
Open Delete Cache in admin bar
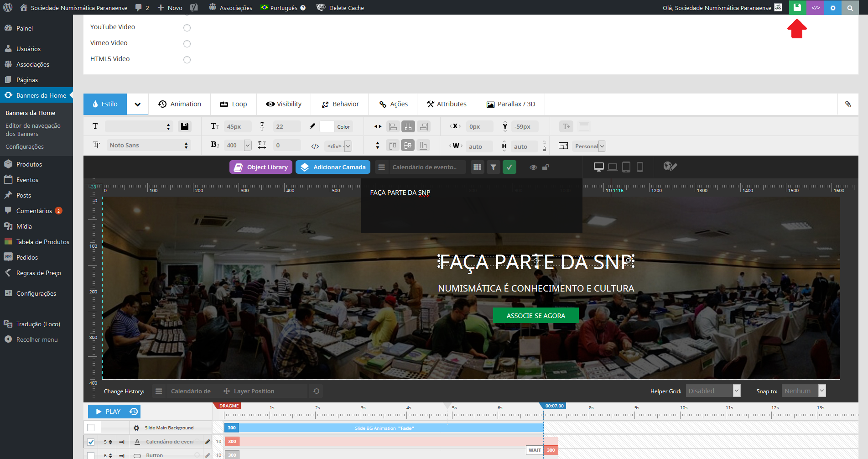coord(340,7)
